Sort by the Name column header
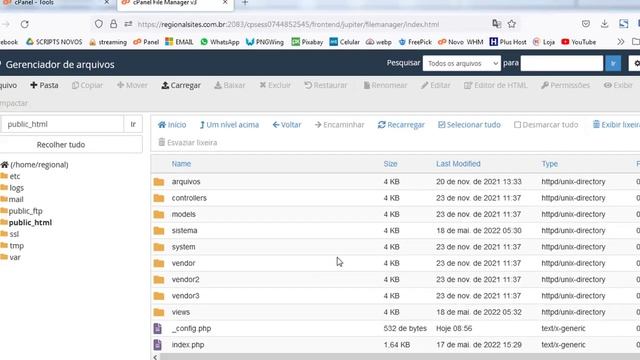 [x=181, y=164]
